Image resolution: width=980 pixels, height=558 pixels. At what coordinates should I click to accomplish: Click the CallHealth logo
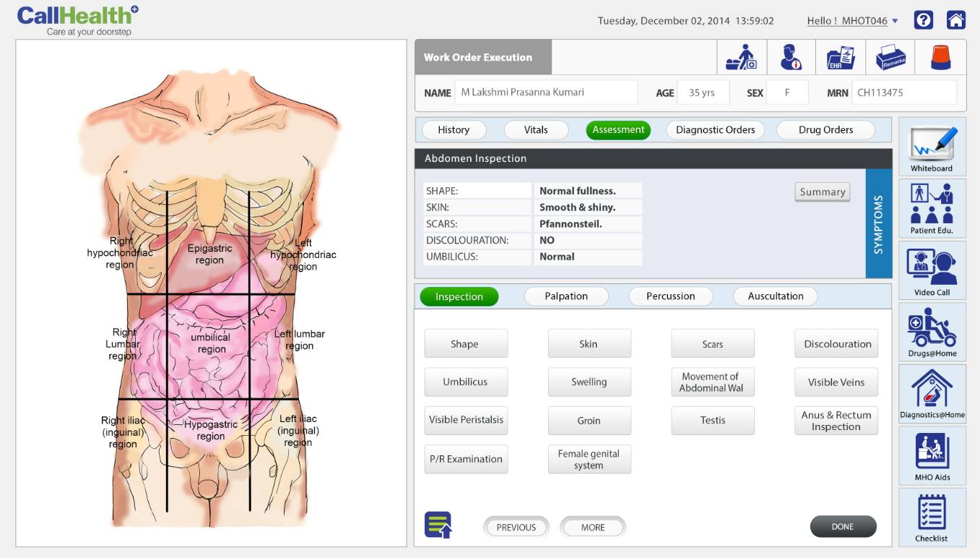tap(78, 20)
